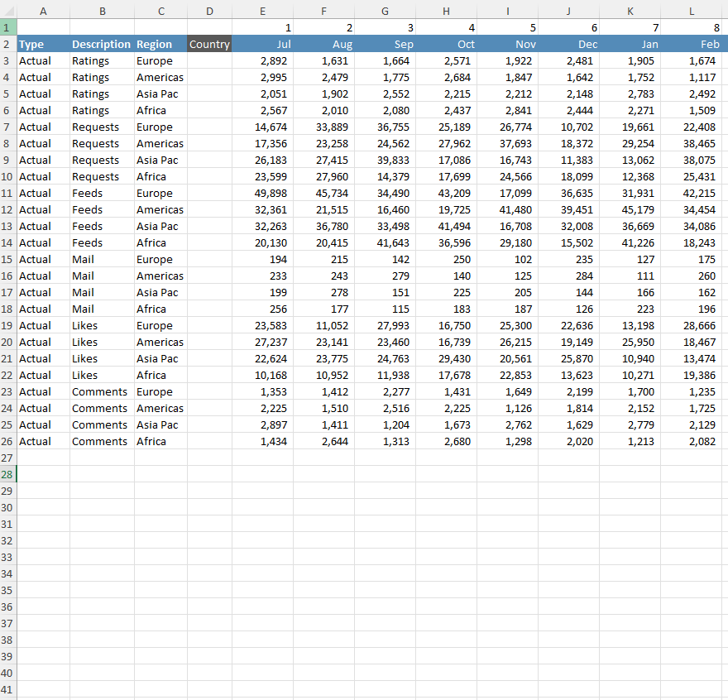This screenshot has height=700, width=728.
Task: Click Ratings in the Europe row
Action: click(102, 61)
